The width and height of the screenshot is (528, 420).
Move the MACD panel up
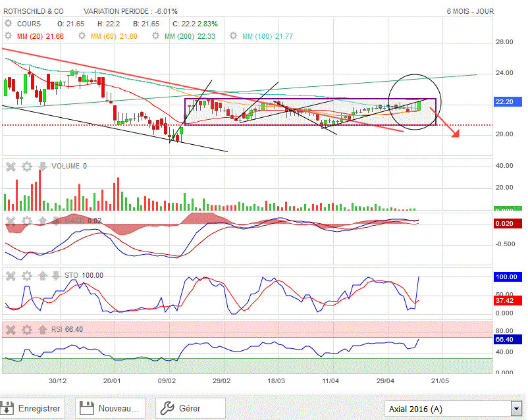point(43,221)
